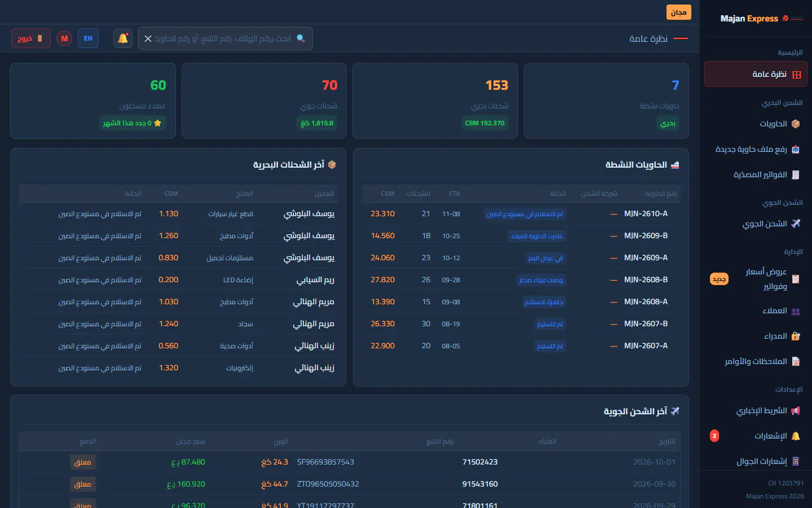Click the registered customers card showing 60
Image resolution: width=812 pixels, height=508 pixels.
pyautogui.click(x=93, y=100)
